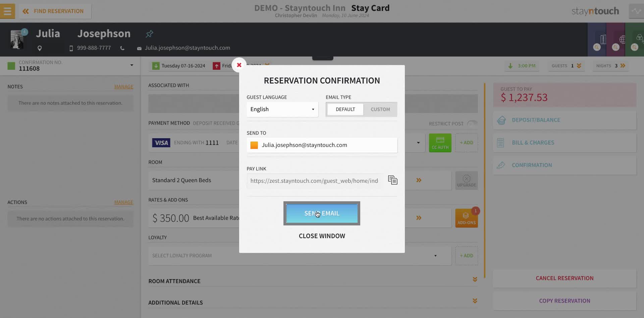The image size is (644, 318).
Task: Click the room Upgrade button
Action: pos(466,180)
